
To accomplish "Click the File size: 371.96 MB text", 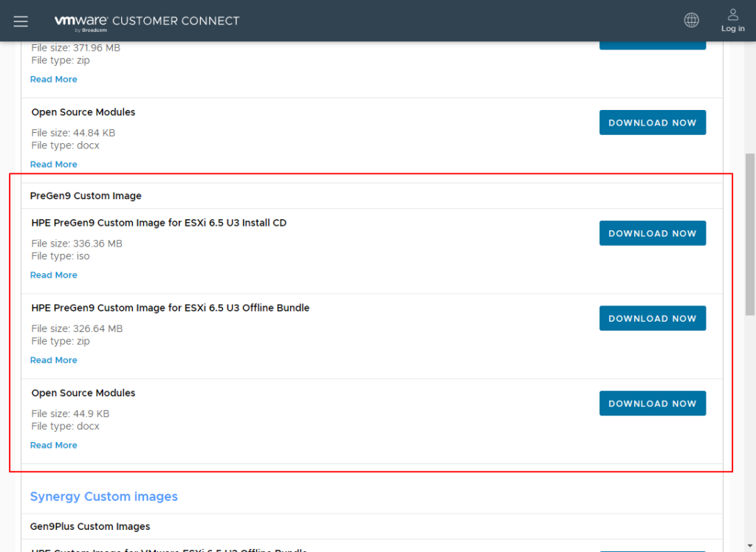I will click(76, 48).
